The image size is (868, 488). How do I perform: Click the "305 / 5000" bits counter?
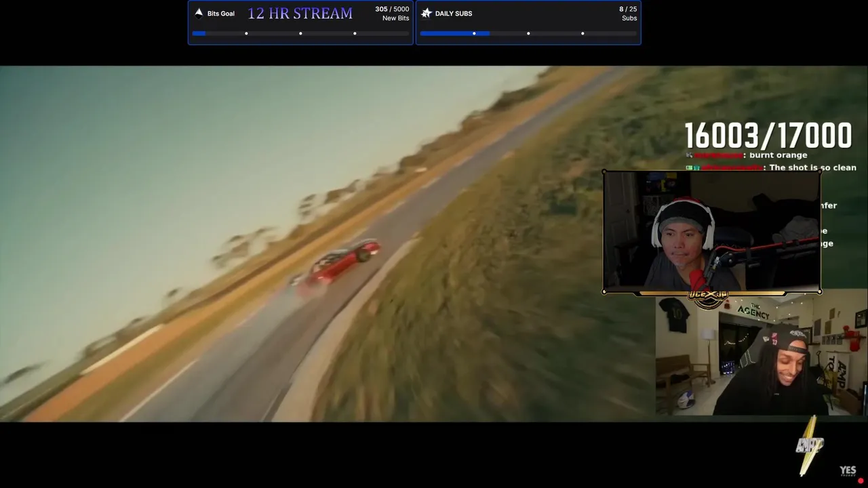pos(392,9)
